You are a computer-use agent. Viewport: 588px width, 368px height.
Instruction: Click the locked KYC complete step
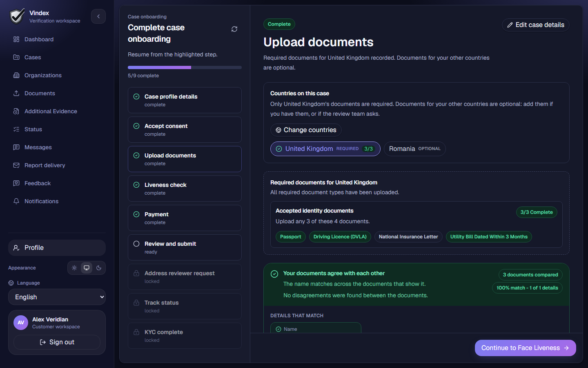(x=185, y=336)
